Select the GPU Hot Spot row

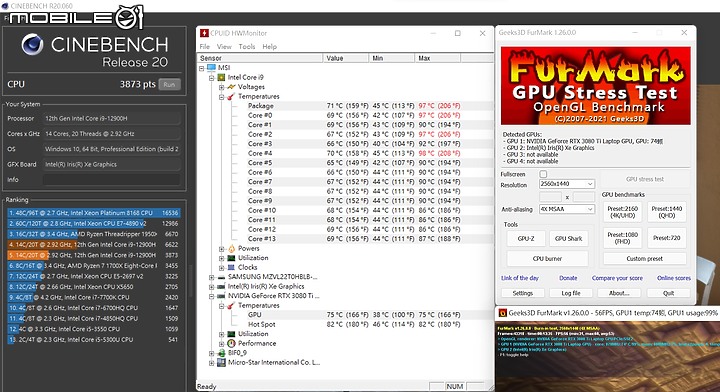pos(345,325)
